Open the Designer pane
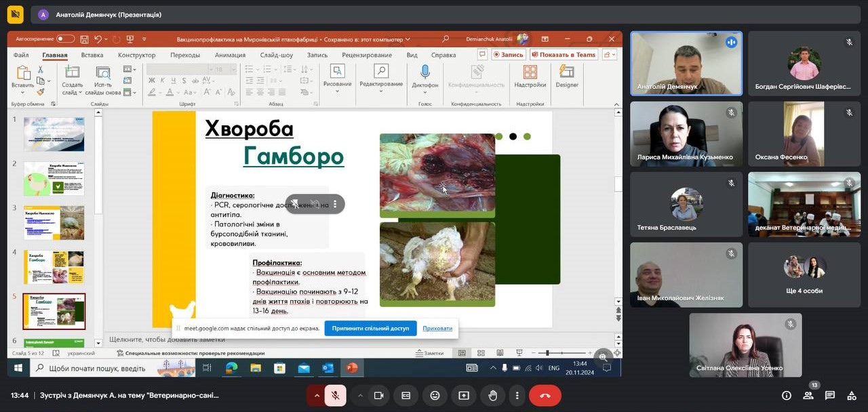Screen dimensions: 868x412 (x=567, y=76)
